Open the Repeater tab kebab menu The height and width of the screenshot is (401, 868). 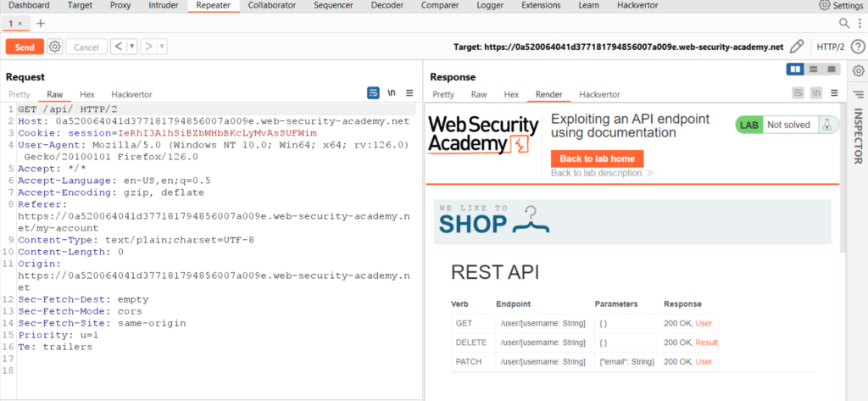click(860, 23)
